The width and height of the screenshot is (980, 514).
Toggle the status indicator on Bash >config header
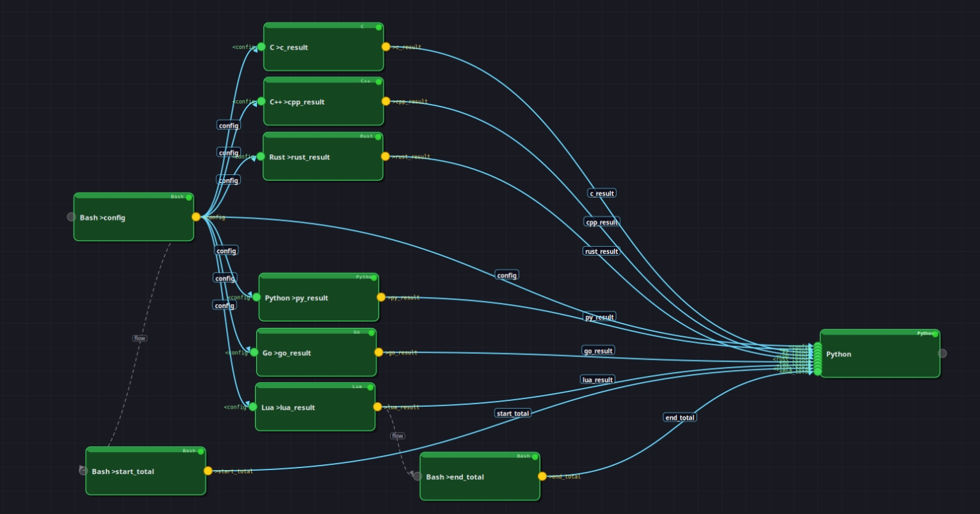[x=189, y=196]
